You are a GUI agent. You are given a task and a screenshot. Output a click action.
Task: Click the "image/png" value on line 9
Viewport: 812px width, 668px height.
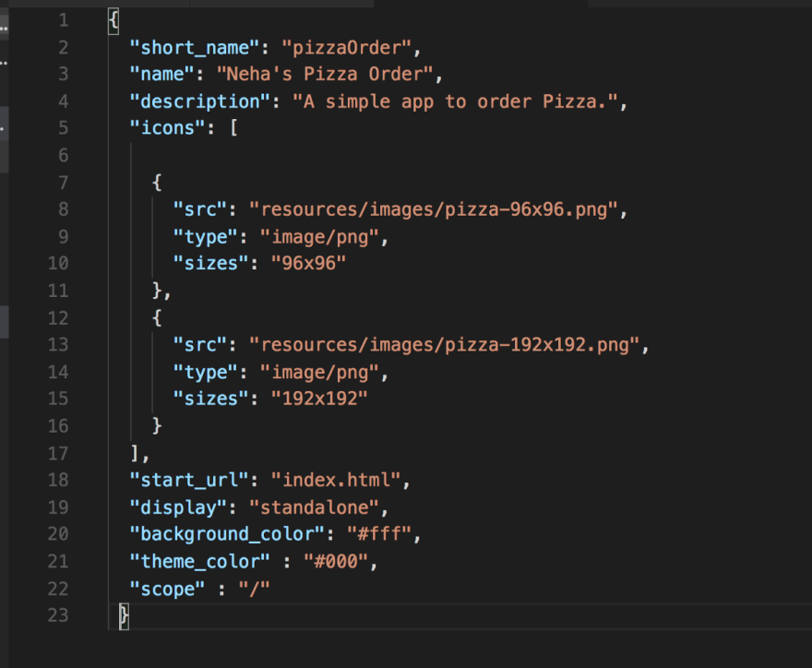(319, 238)
